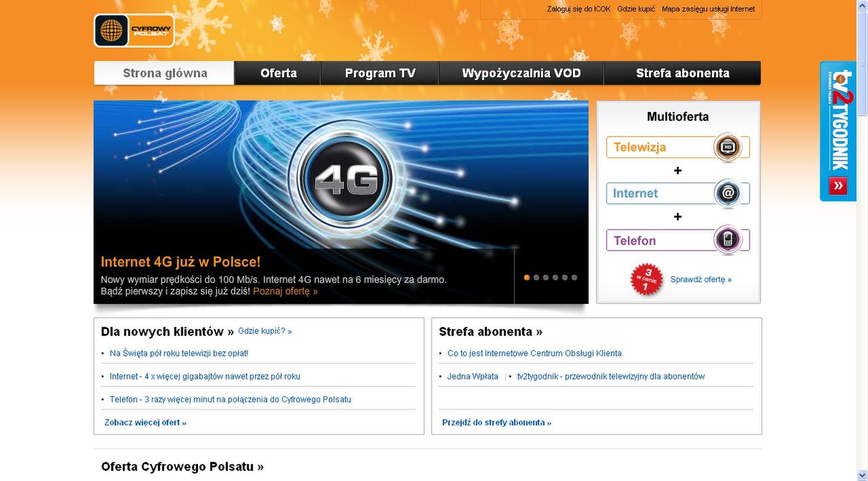The width and height of the screenshot is (868, 481).
Task: Expand the Oferta Cyfrowego Polsatu heading
Action: click(182, 467)
